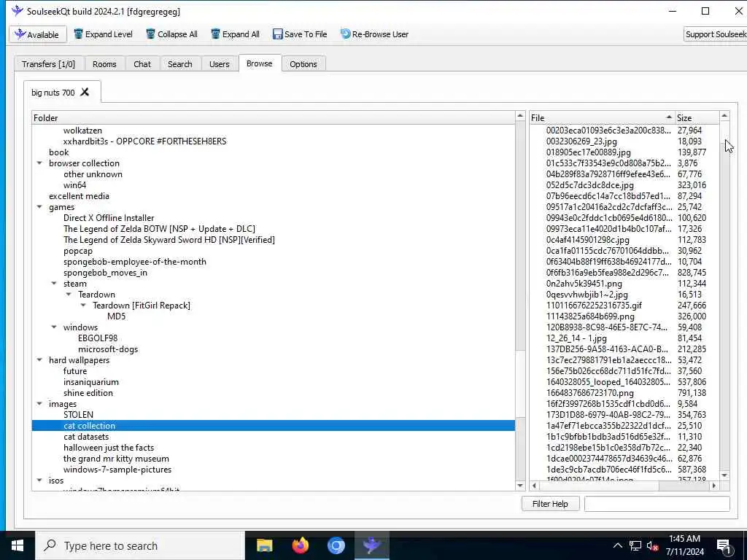The height and width of the screenshot is (560, 747).
Task: Select the cat datasets folder
Action: pyautogui.click(x=86, y=437)
